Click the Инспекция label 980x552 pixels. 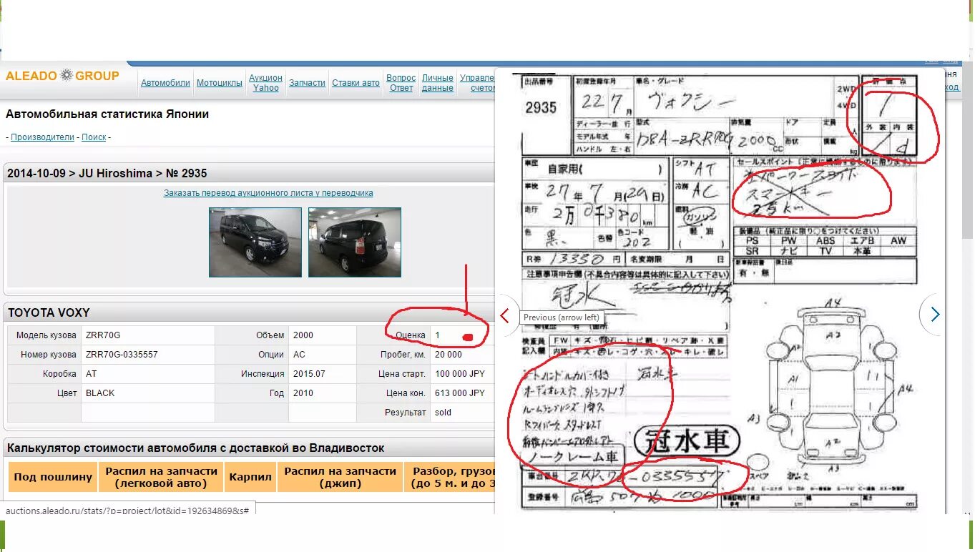click(263, 374)
